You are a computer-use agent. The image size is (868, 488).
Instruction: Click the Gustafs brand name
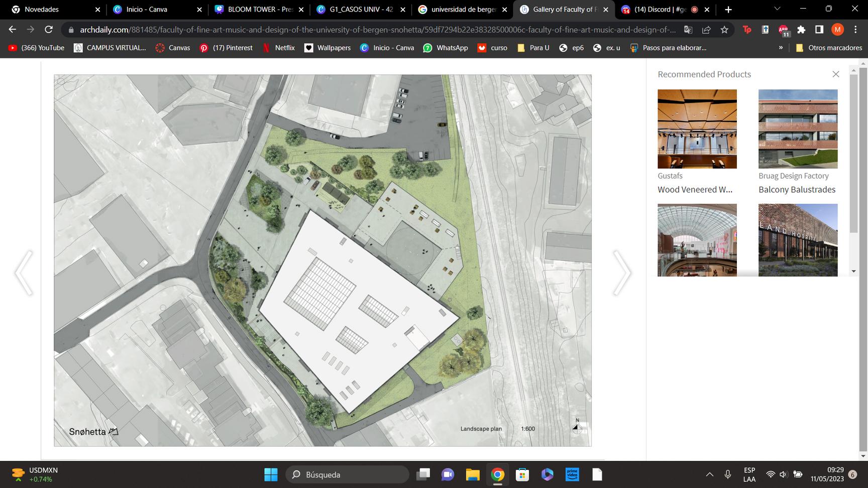pos(670,176)
